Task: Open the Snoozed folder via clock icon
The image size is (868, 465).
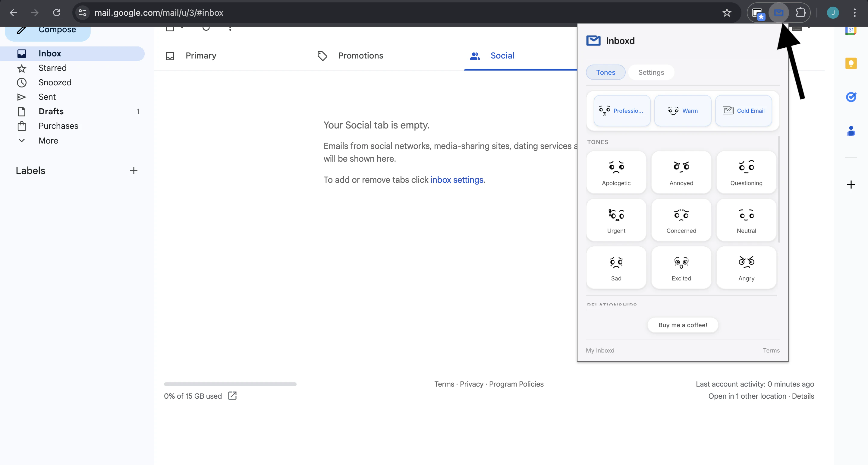Action: pyautogui.click(x=22, y=82)
